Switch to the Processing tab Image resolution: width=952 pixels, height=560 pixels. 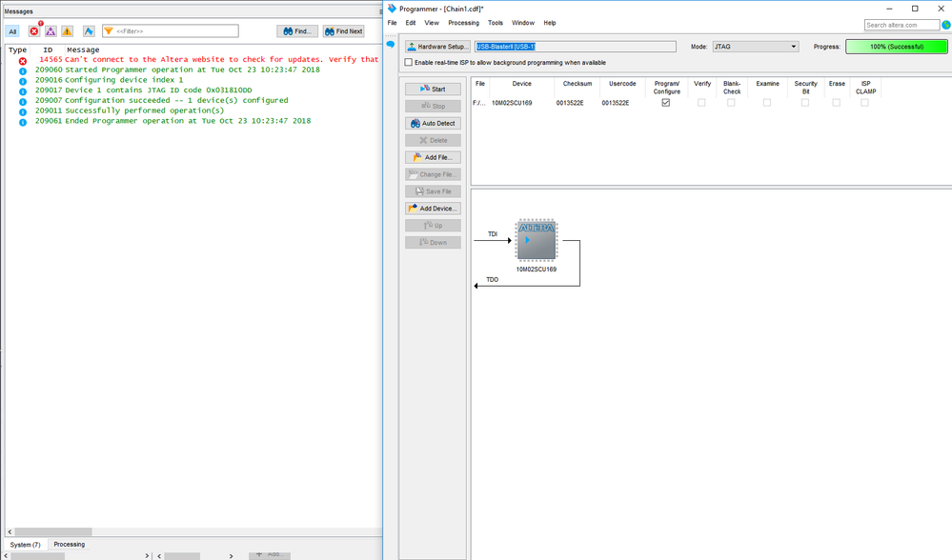[70, 544]
